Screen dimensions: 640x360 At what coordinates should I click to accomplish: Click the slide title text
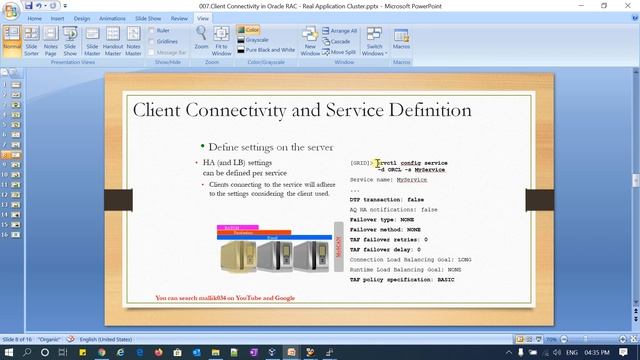tap(302, 110)
